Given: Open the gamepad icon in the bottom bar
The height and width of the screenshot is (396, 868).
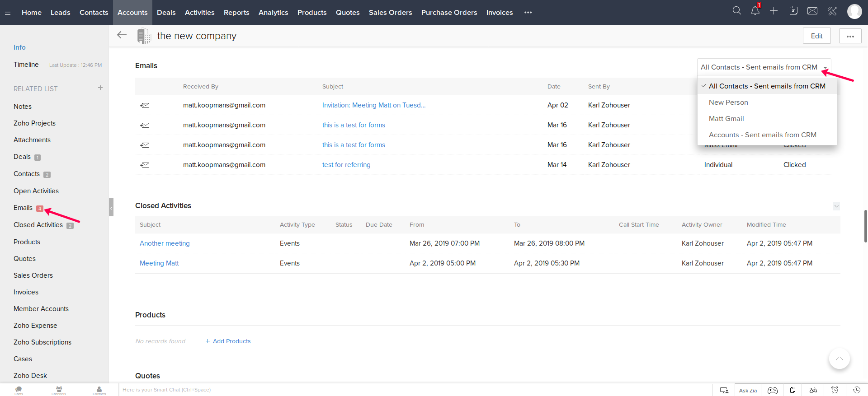Looking at the screenshot, I should point(773,390).
